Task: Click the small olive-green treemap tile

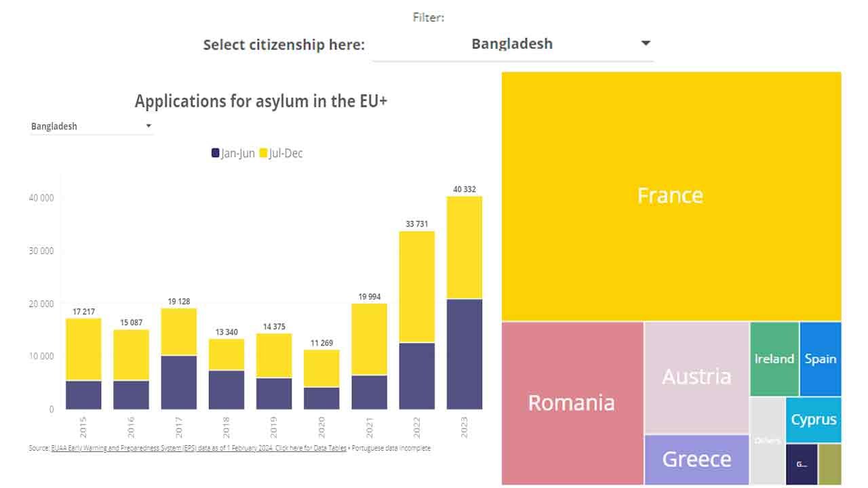Action: [x=830, y=464]
